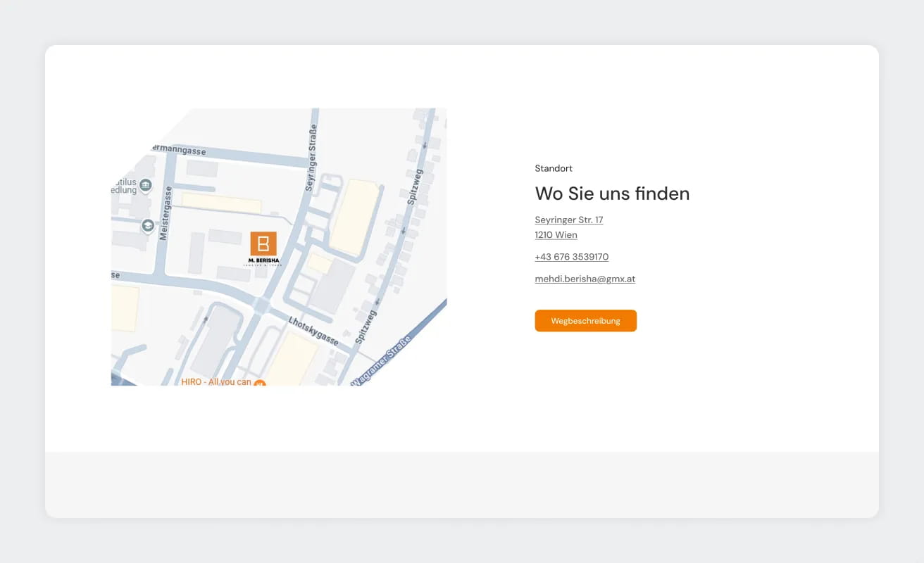Click the Standort section label

(554, 168)
